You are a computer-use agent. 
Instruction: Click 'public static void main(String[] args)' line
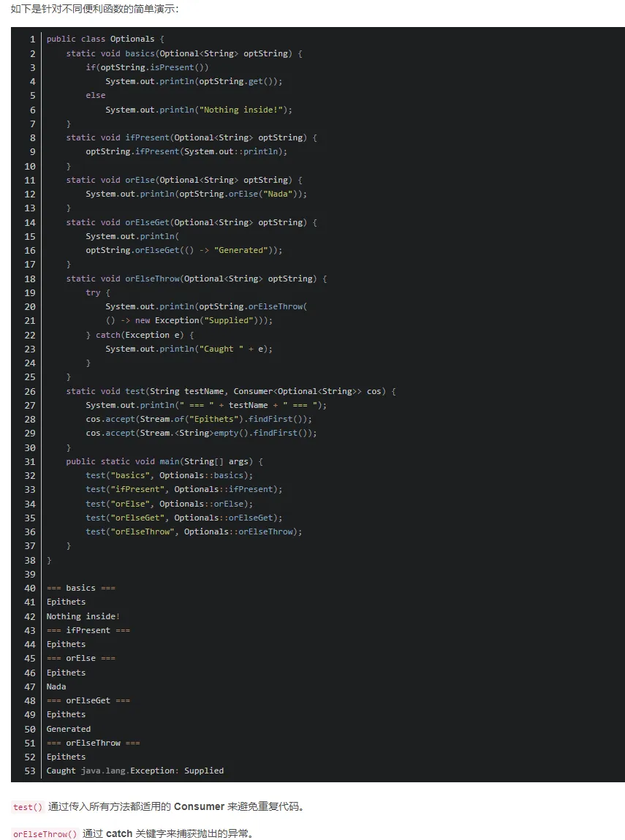pos(164,461)
